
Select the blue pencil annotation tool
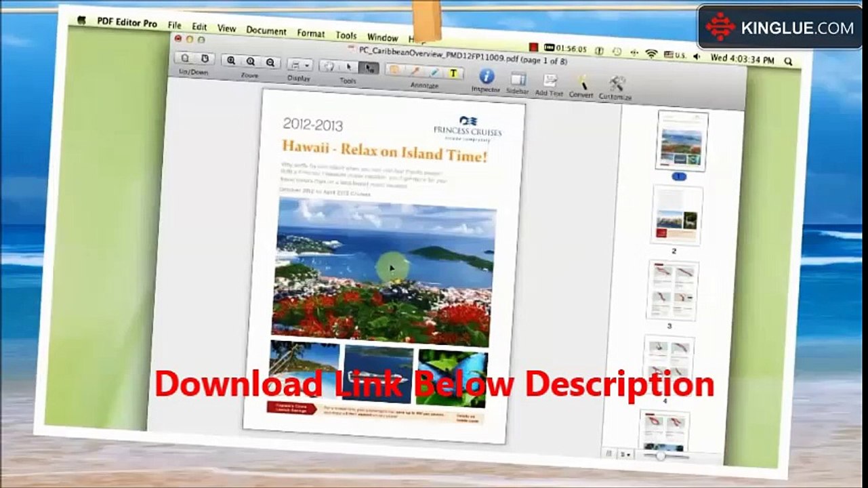point(434,72)
